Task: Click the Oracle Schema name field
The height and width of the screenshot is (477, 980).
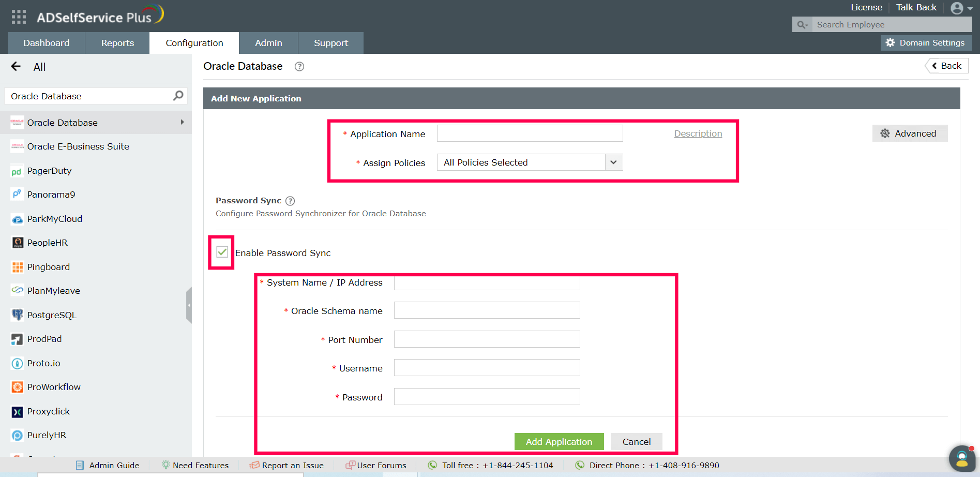Action: 487,310
